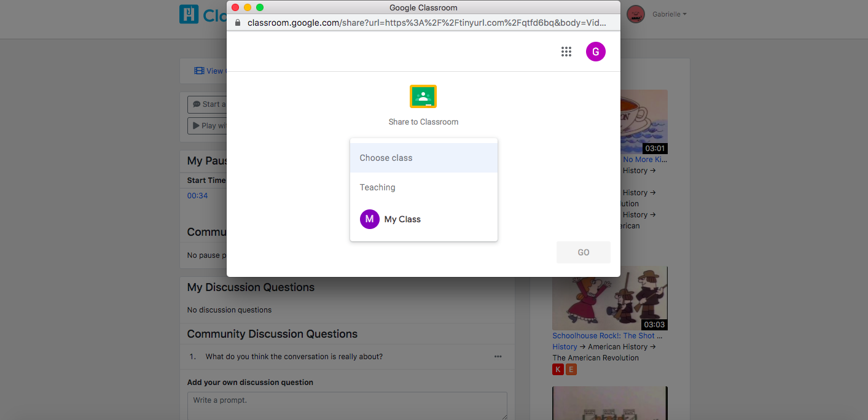This screenshot has height=420, width=868.
Task: Close the Google Classroom popup window
Action: pos(235,7)
